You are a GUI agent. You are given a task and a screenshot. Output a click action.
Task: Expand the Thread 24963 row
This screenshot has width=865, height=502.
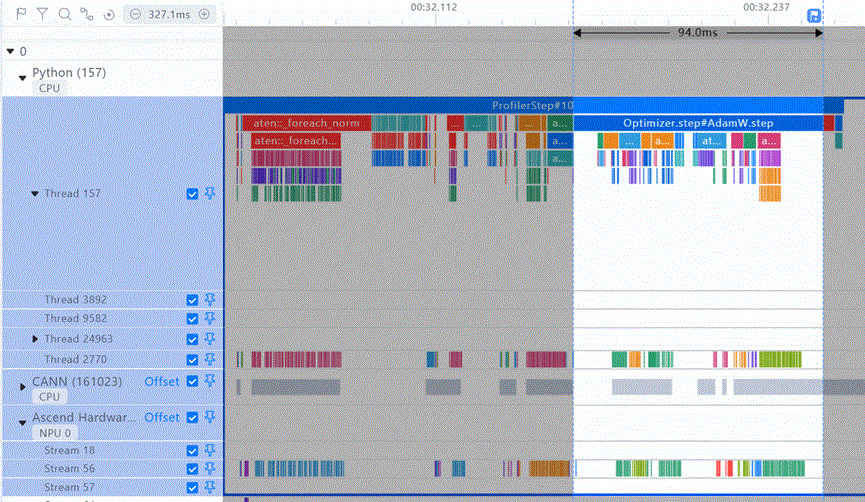[35, 339]
